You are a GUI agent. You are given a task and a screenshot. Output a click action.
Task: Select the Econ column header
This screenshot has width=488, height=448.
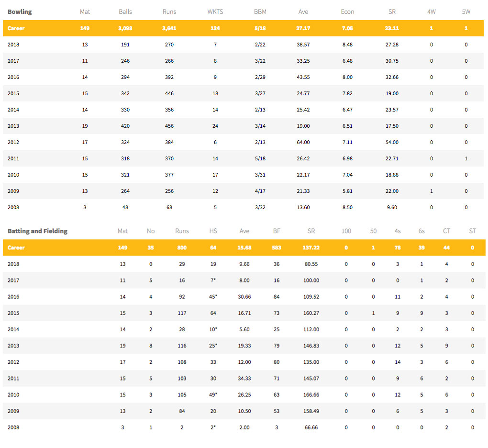[x=347, y=11]
